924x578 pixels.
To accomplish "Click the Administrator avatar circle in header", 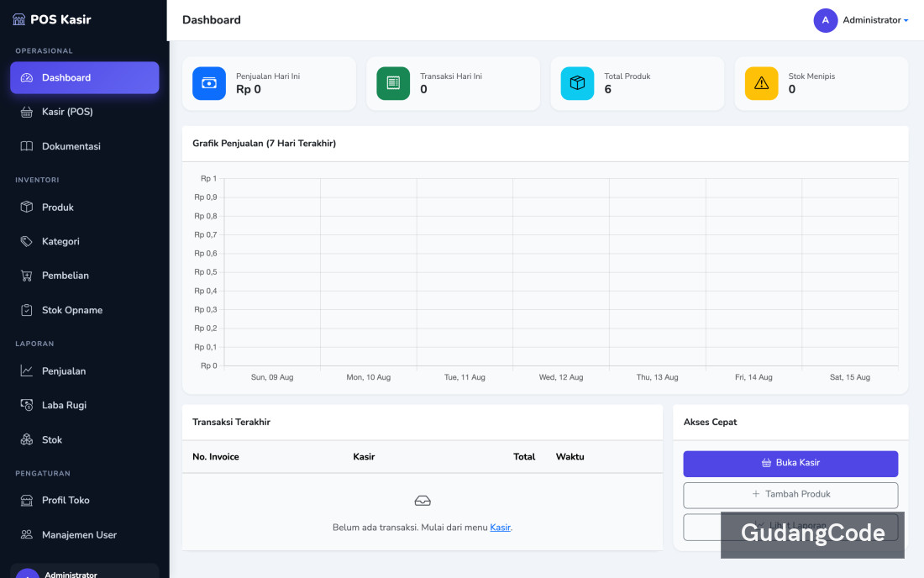I will [x=826, y=20].
